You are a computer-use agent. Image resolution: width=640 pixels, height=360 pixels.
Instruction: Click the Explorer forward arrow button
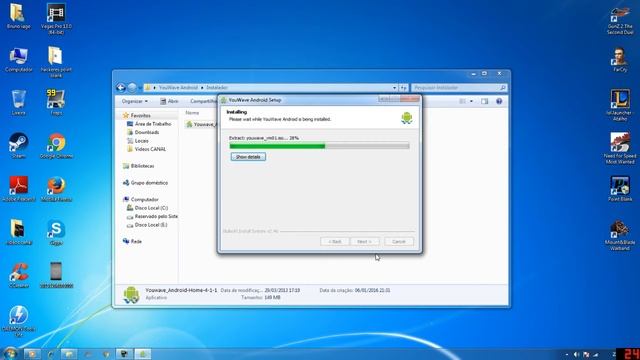(132, 87)
